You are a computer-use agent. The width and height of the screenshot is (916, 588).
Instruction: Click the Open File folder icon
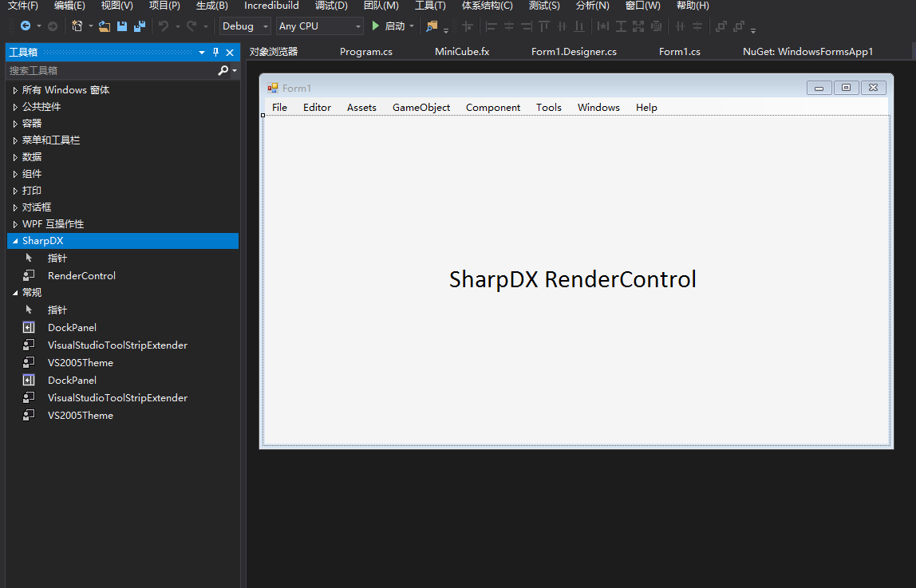coord(105,26)
